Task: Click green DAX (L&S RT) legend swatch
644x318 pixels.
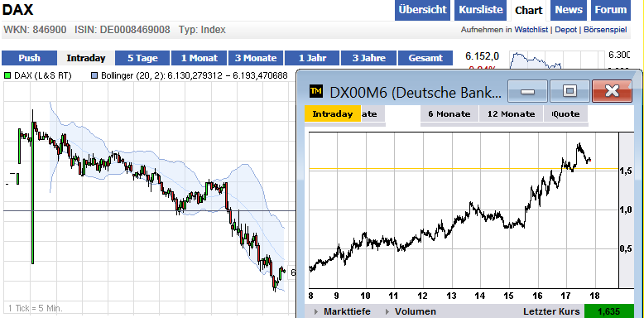Action: [x=7, y=75]
